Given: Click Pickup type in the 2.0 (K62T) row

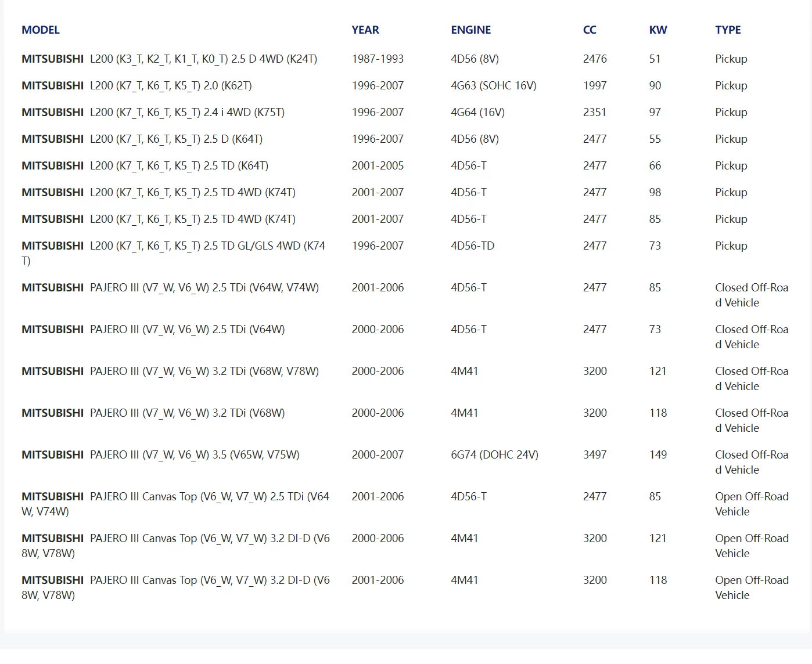Looking at the screenshot, I should pos(731,85).
